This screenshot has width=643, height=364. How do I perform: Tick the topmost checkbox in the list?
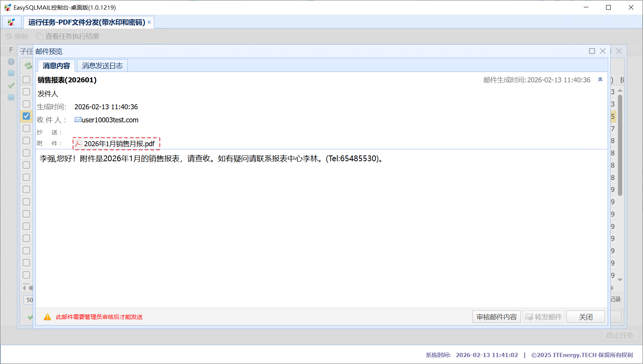[26, 79]
